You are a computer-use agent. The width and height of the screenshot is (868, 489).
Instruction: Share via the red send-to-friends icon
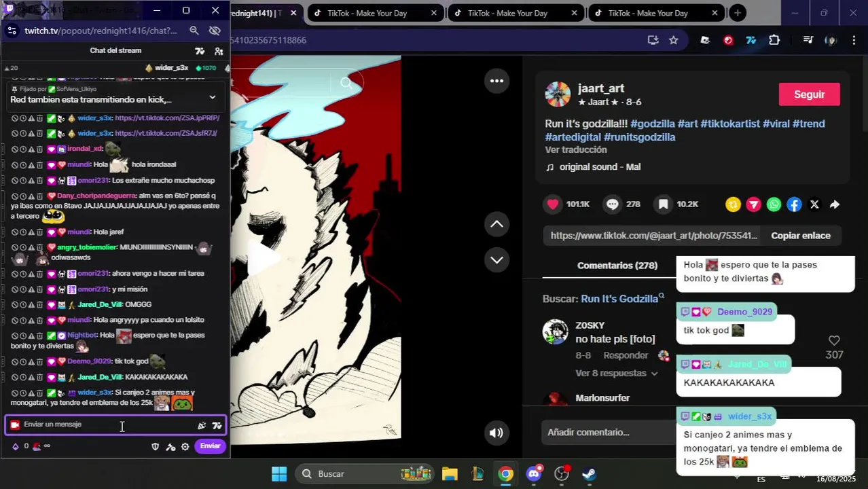[x=753, y=204]
